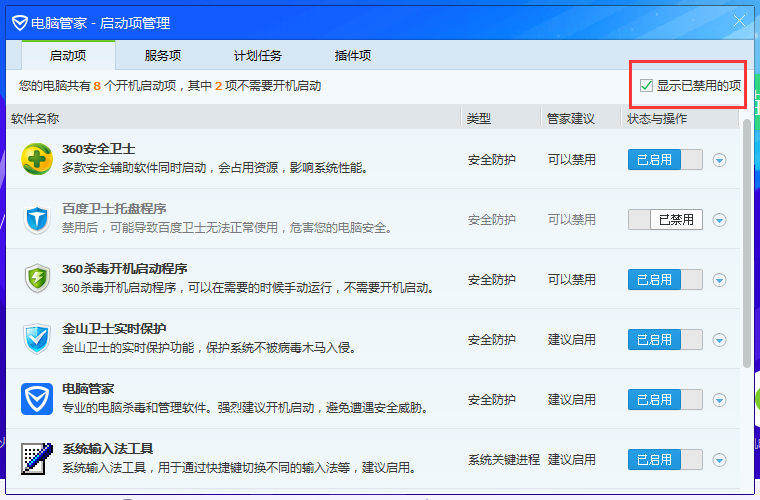Sort by the 管家建议 column header
This screenshot has height=500, width=760.
click(x=570, y=119)
